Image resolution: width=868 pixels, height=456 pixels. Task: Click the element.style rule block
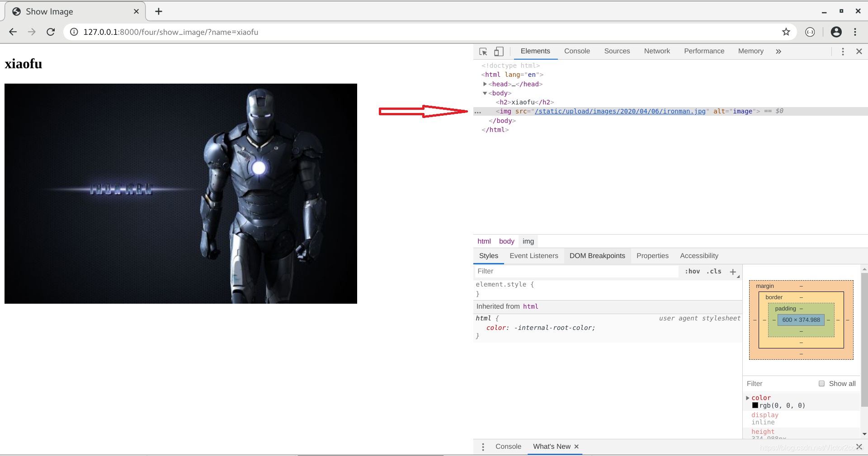coord(607,289)
